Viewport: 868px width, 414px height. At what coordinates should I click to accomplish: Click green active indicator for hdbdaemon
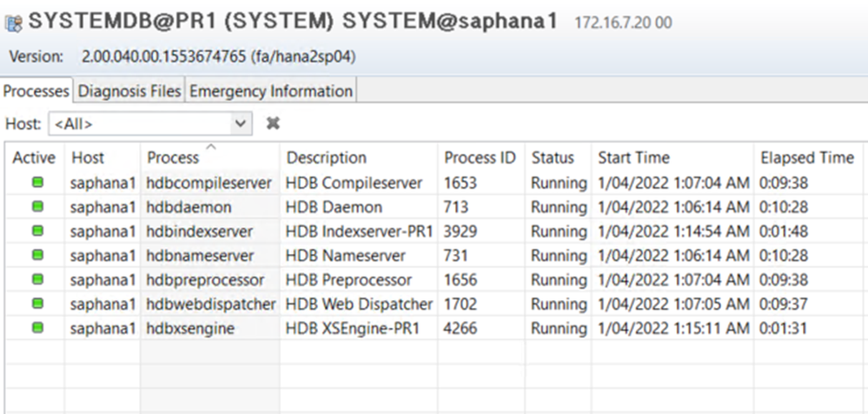[x=37, y=207]
